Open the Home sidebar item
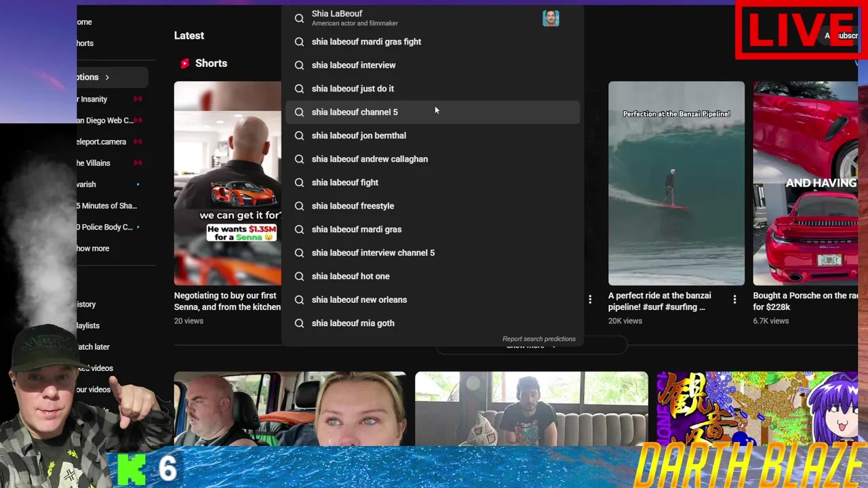 [x=85, y=22]
